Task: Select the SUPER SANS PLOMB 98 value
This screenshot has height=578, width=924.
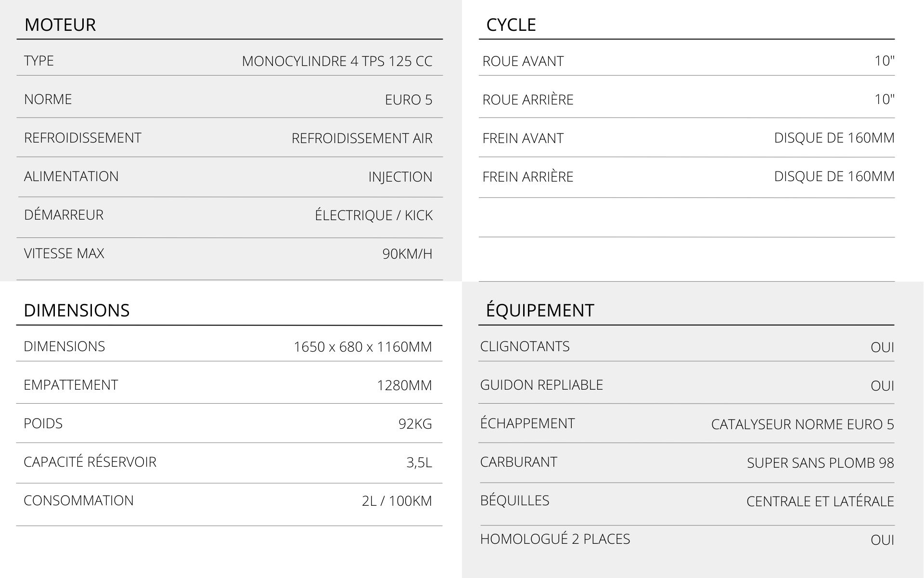Action: click(821, 463)
